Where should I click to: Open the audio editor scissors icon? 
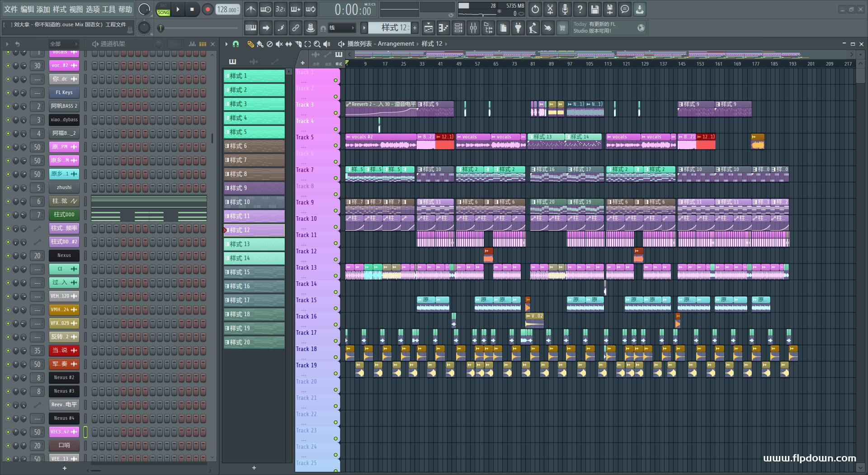550,9
